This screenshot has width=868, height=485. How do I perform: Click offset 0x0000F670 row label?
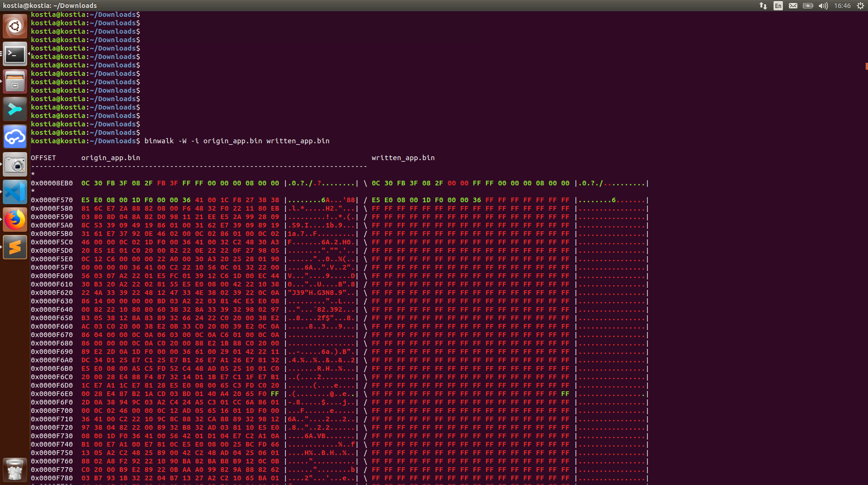(x=52, y=335)
